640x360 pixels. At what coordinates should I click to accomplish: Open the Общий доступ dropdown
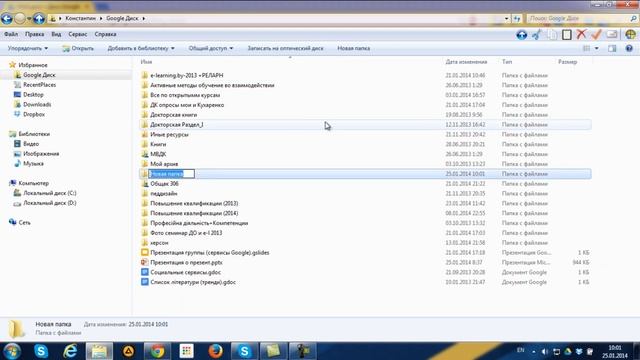211,48
